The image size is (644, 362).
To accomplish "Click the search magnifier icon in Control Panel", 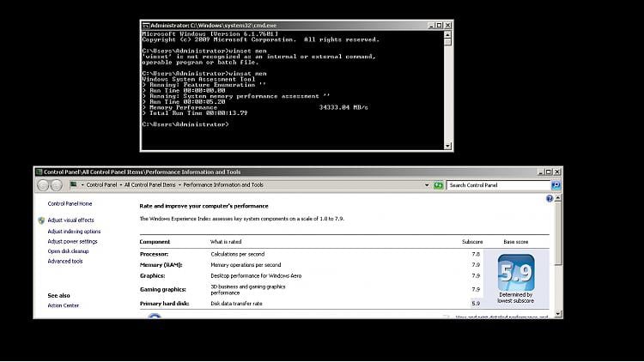I will 556,185.
